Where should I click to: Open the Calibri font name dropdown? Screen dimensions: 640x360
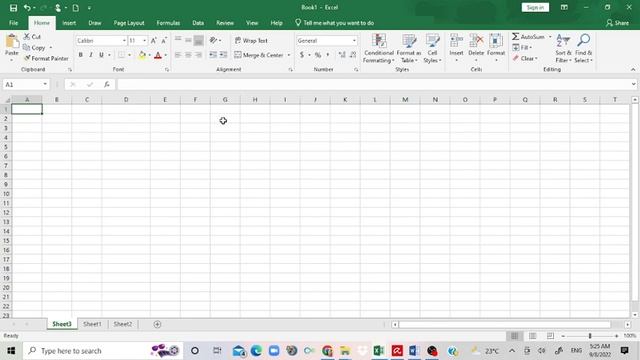(124, 41)
